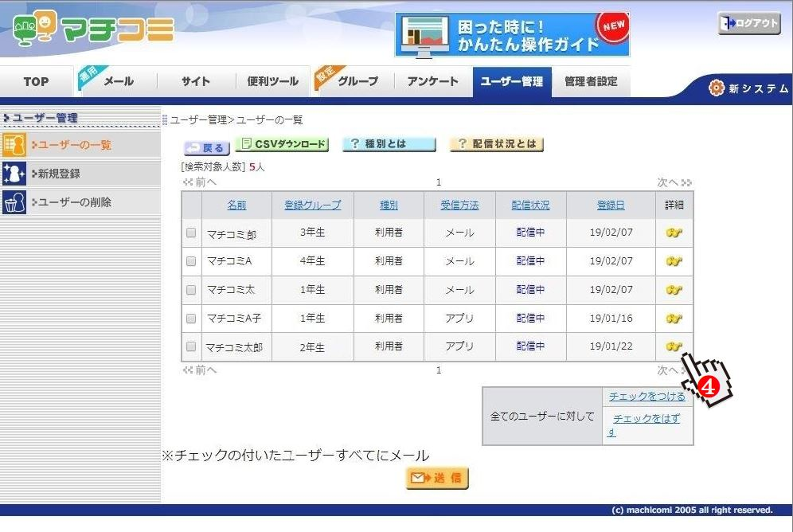Click the マチコミ logo in header
The image size is (793, 532).
coord(93,30)
